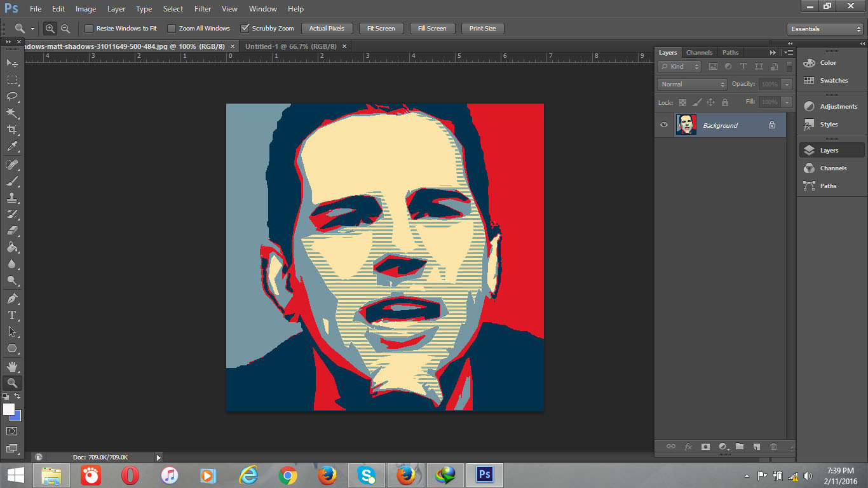Screen dimensions: 868x488
Task: Click the Actual Pixels button
Action: pyautogui.click(x=327, y=29)
